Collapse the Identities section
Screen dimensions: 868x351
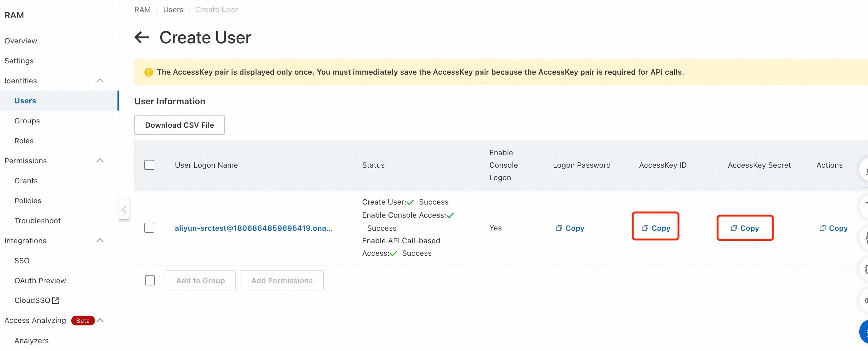100,81
